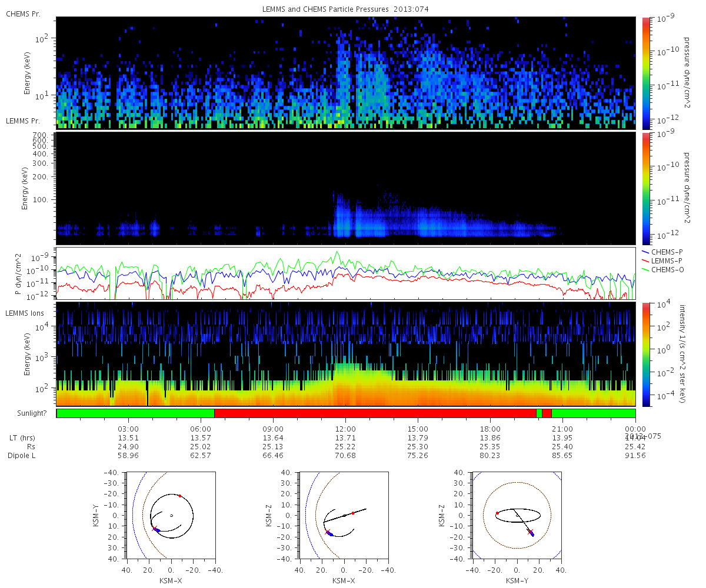
Task: Click the KSM-Y versus KSM-Z orbit plot
Action: click(517, 515)
